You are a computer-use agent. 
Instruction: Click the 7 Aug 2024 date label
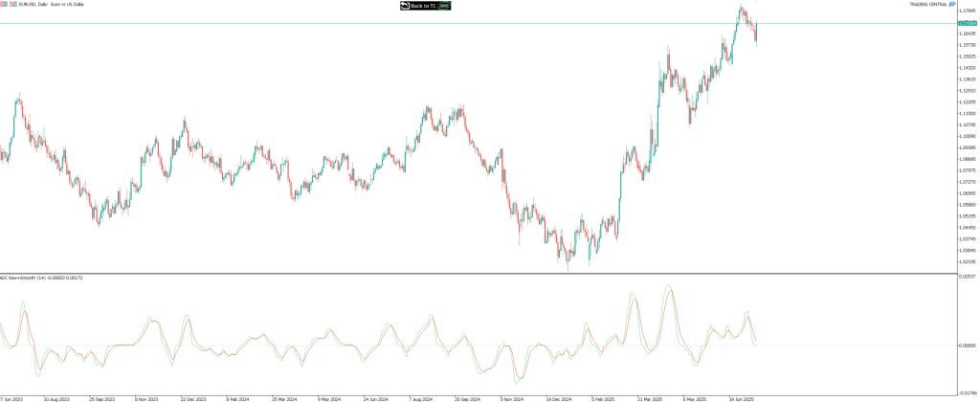point(421,397)
